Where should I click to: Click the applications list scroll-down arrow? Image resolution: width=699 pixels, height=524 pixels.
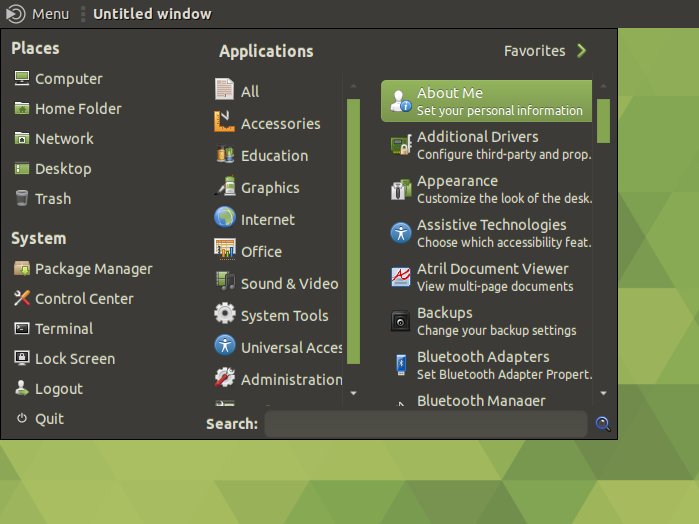604,393
